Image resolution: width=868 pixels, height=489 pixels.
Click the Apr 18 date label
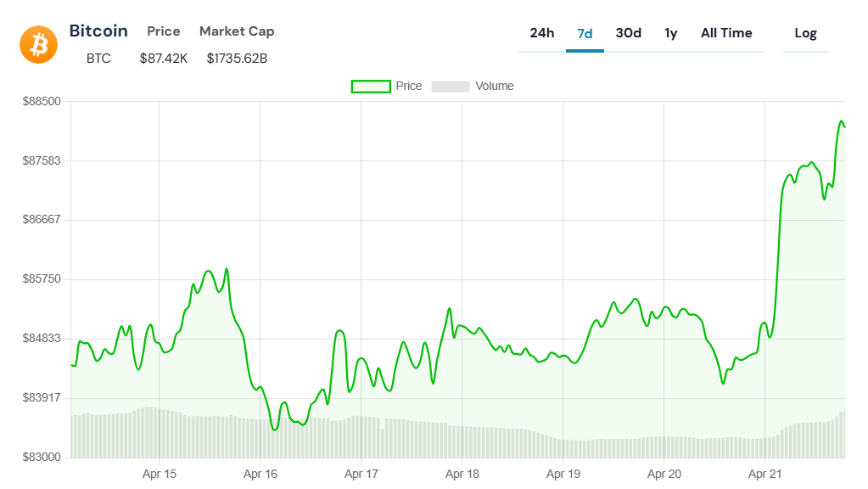coord(462,474)
